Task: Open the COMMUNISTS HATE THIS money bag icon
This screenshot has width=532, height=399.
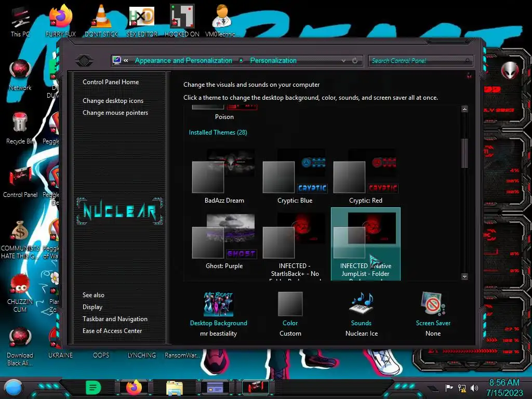Action: (20, 240)
